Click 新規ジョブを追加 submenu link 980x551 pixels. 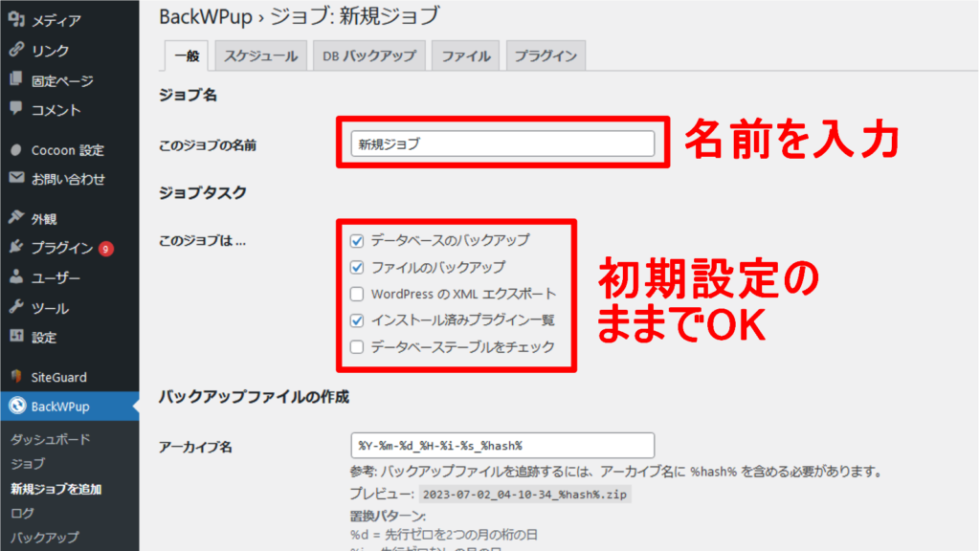(56, 489)
